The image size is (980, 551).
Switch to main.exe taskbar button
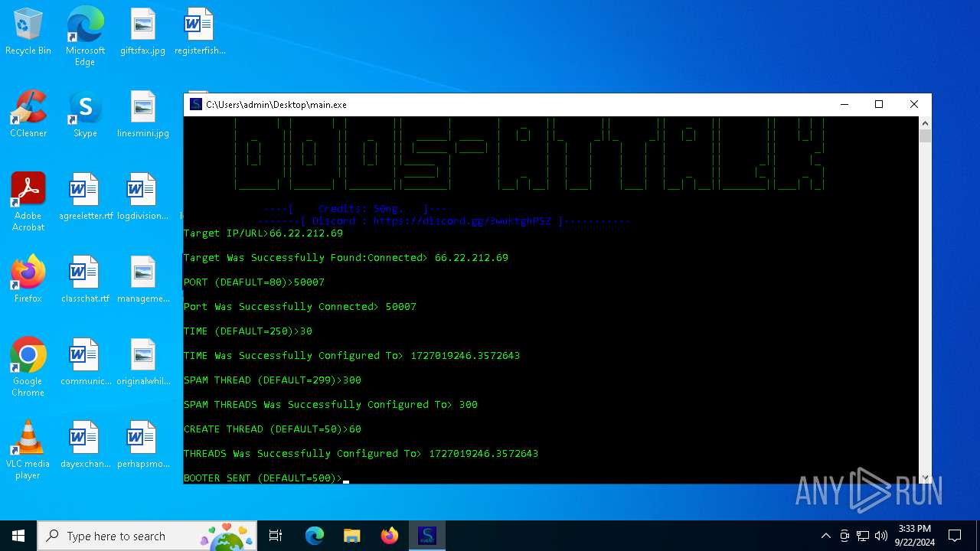tap(427, 536)
